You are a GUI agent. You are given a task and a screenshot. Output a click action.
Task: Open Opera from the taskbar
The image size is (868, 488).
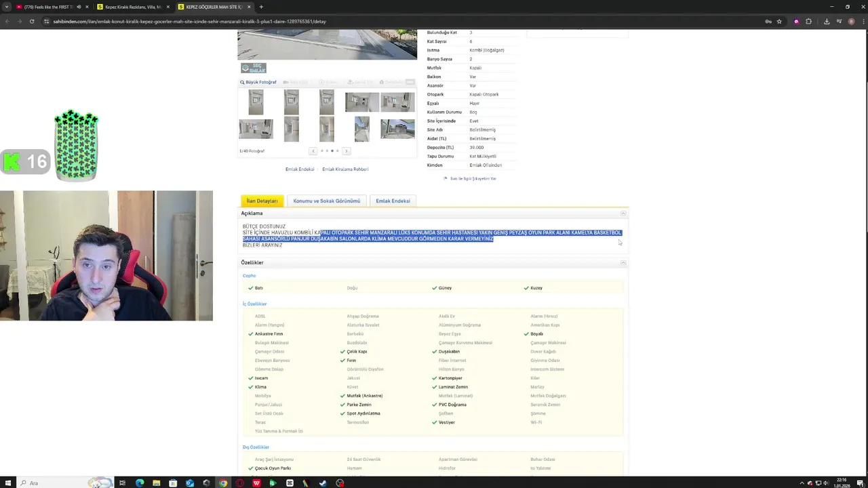[x=239, y=483]
